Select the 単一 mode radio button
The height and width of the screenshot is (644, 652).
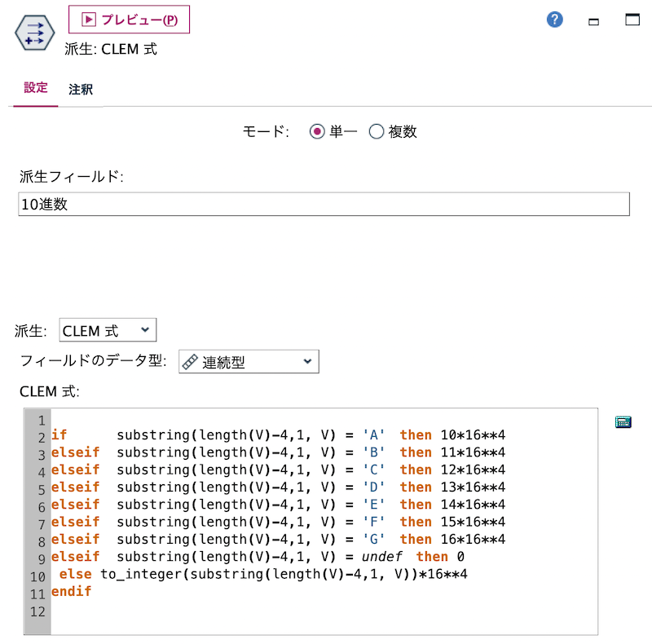click(x=317, y=131)
